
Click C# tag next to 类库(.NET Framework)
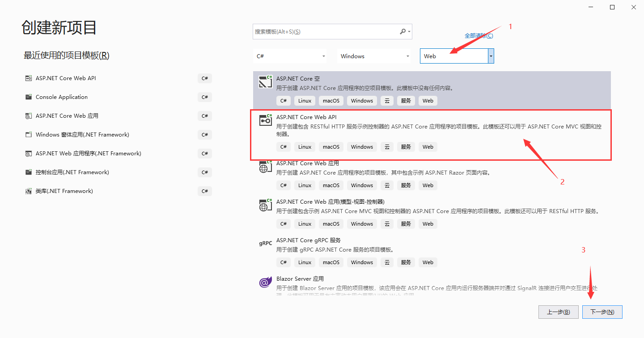point(205,191)
